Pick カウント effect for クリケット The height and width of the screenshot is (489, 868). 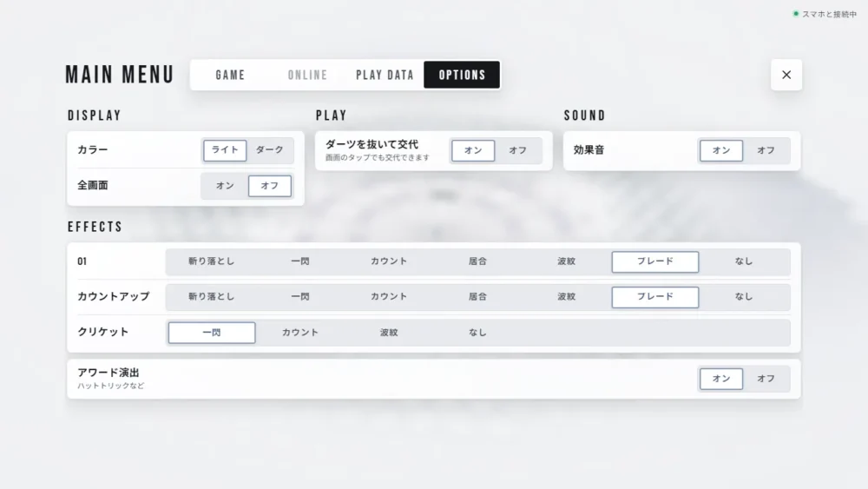pos(300,333)
